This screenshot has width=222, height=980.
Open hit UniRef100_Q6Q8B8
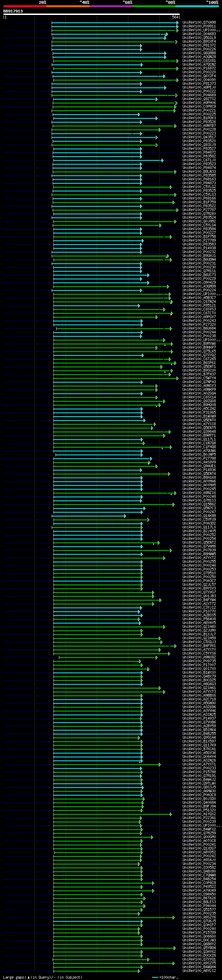[199, 53]
